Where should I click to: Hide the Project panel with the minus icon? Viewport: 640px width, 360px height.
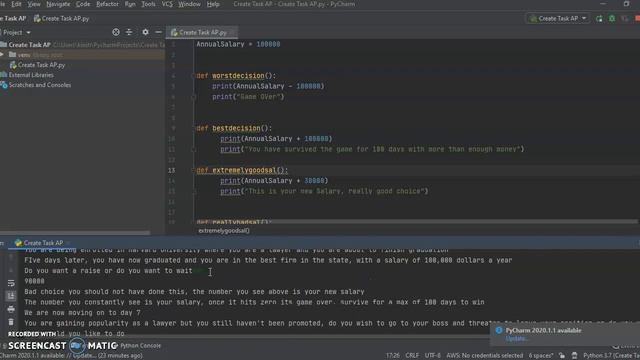158,32
